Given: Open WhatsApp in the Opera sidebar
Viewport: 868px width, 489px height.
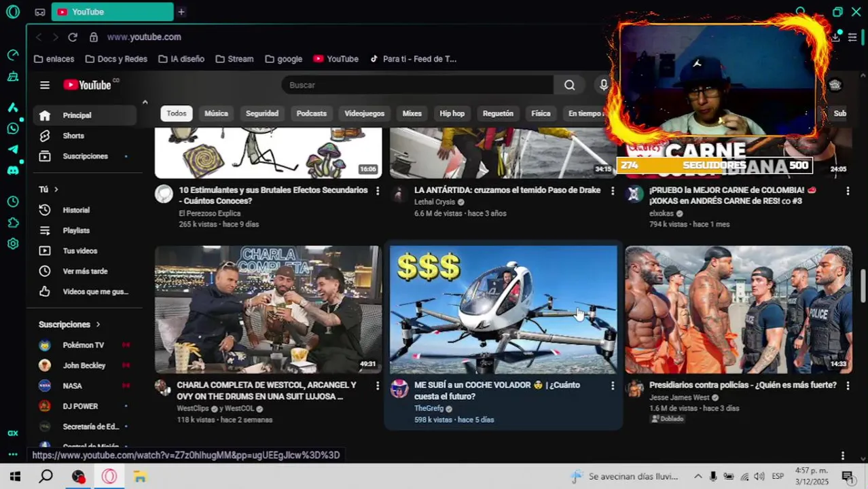Looking at the screenshot, I should click(x=12, y=128).
